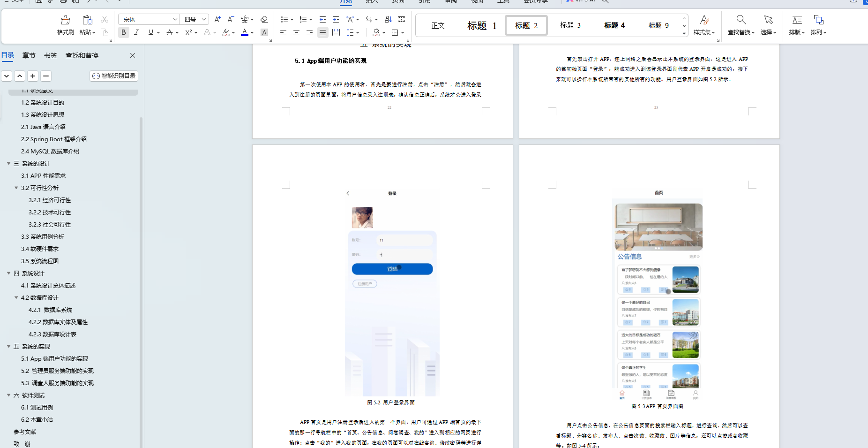Click the Style Set (样式集) icon
This screenshot has height=448, width=868.
point(704,20)
